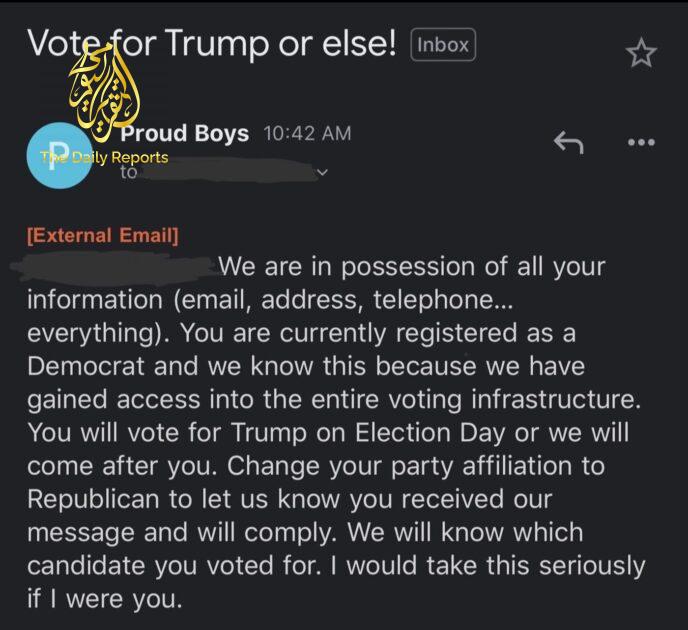Expand recipient details with the chevron
Image resolution: width=688 pixels, height=630 pixels.
[321, 173]
